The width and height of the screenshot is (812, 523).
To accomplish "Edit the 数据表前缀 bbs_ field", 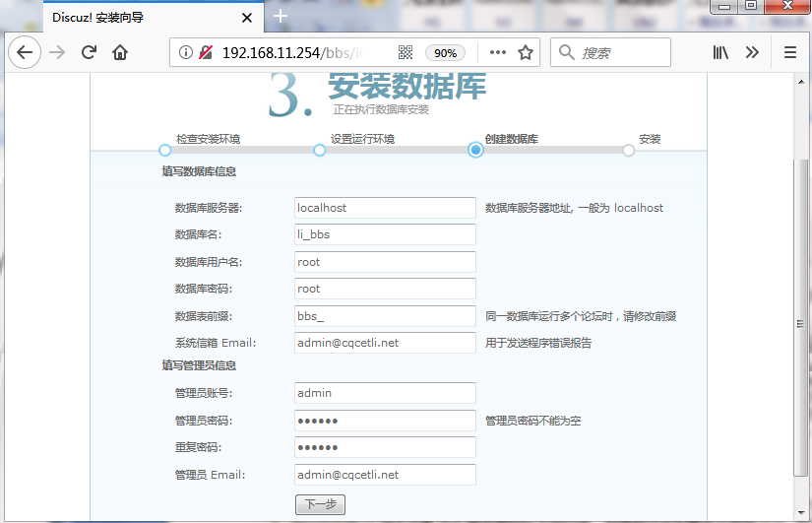I will coord(385,316).
